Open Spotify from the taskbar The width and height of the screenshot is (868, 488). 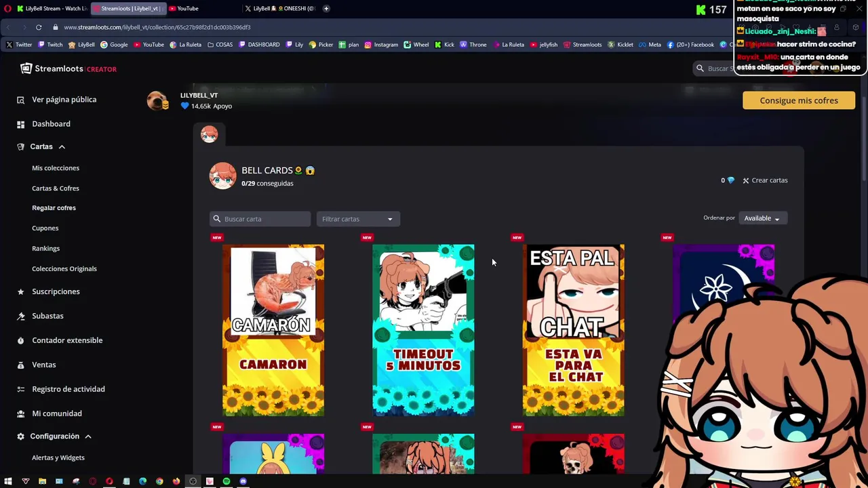226,481
